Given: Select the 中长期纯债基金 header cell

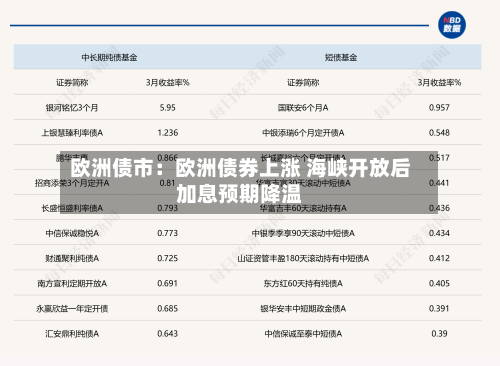Looking at the screenshot, I should (x=109, y=57).
